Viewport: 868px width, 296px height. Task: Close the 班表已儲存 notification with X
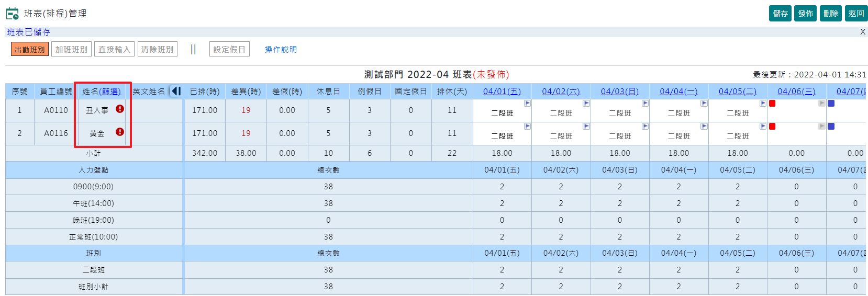tap(863, 32)
